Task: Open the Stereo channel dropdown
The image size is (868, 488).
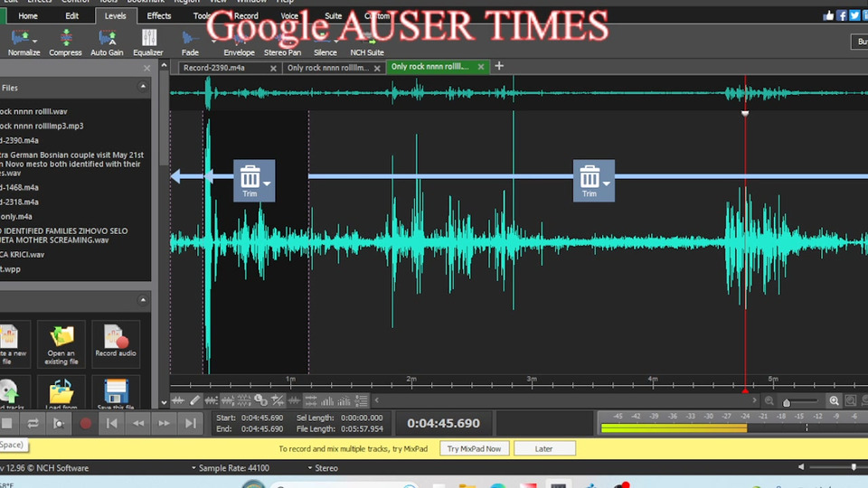Action: click(323, 468)
